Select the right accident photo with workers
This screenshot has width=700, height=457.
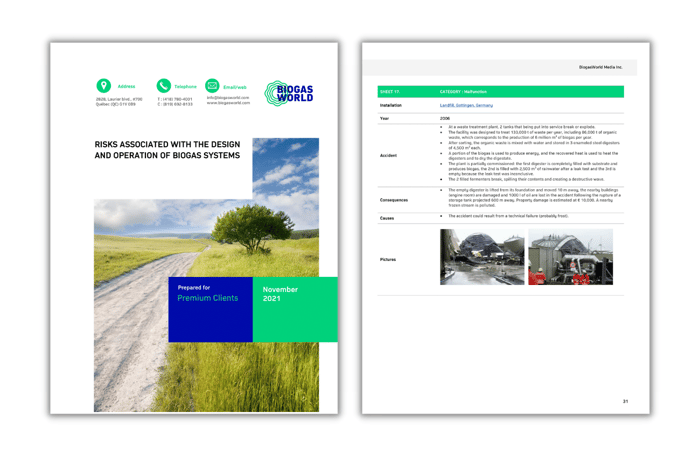(x=569, y=257)
